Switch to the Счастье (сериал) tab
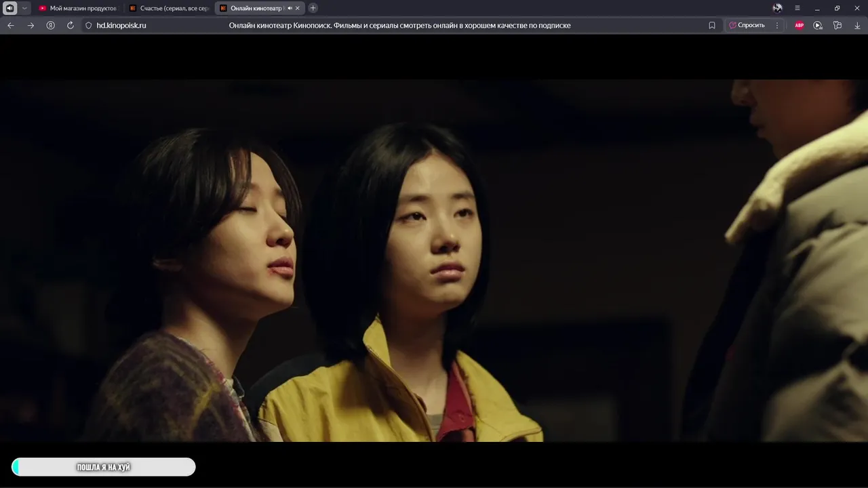 (170, 8)
